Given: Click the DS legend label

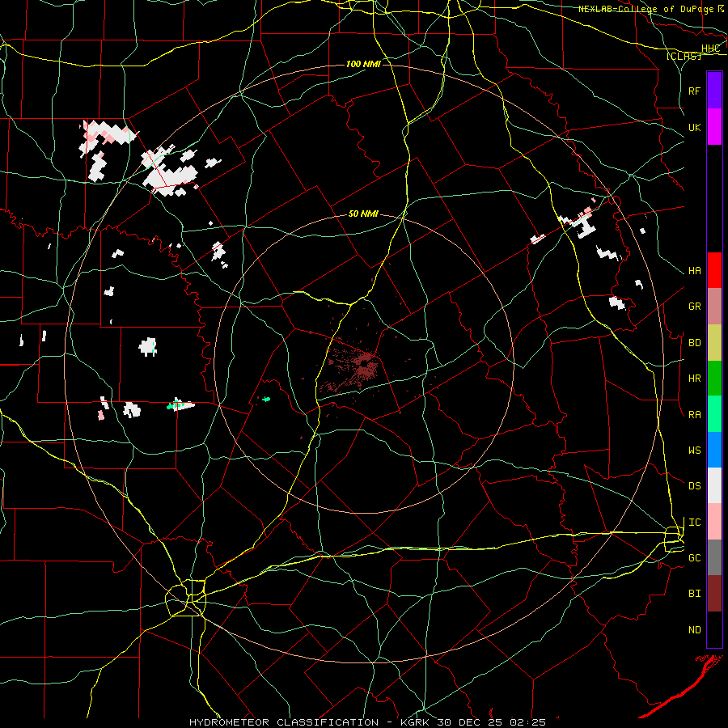Looking at the screenshot, I should [694, 486].
